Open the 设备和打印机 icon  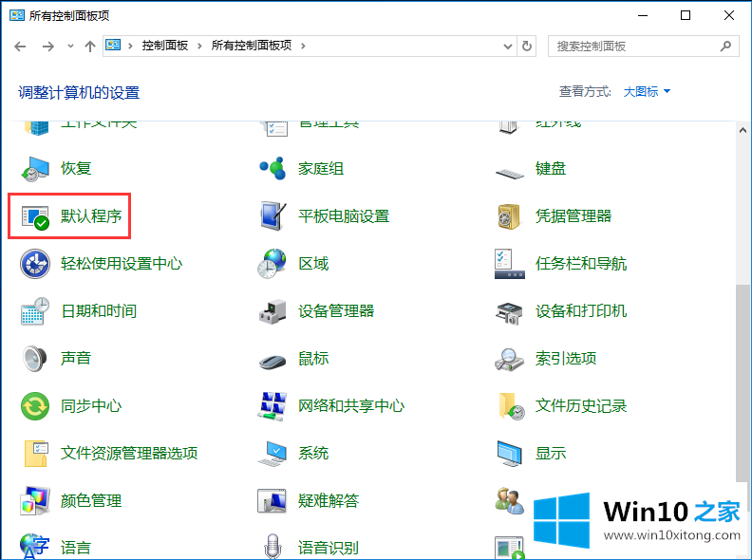tap(509, 313)
